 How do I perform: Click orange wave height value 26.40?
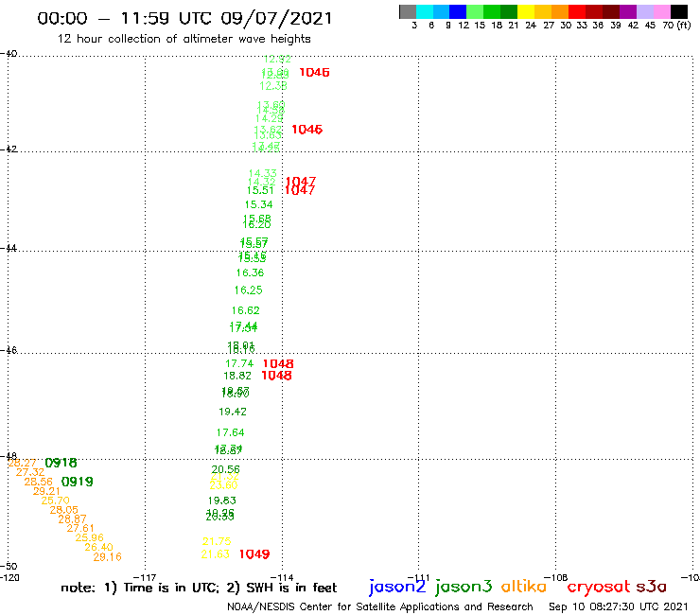(x=98, y=547)
